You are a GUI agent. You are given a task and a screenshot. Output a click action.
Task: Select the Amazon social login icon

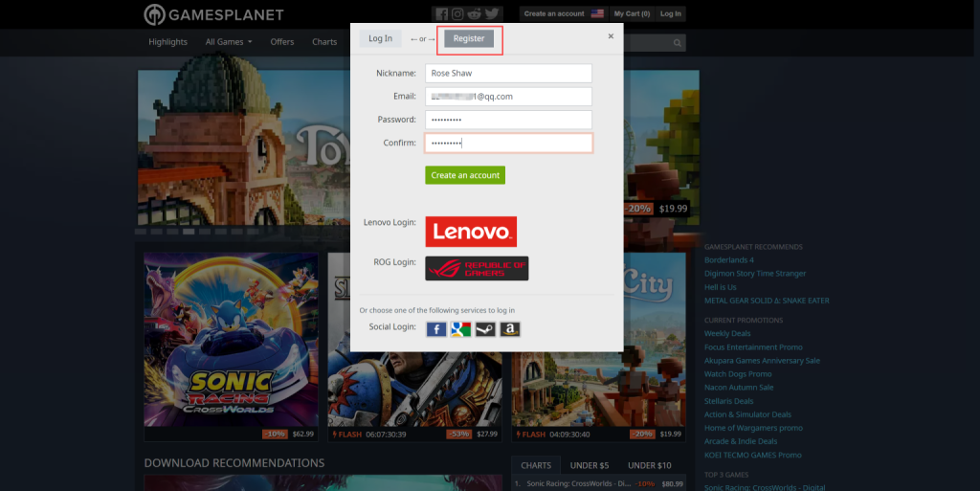(510, 328)
